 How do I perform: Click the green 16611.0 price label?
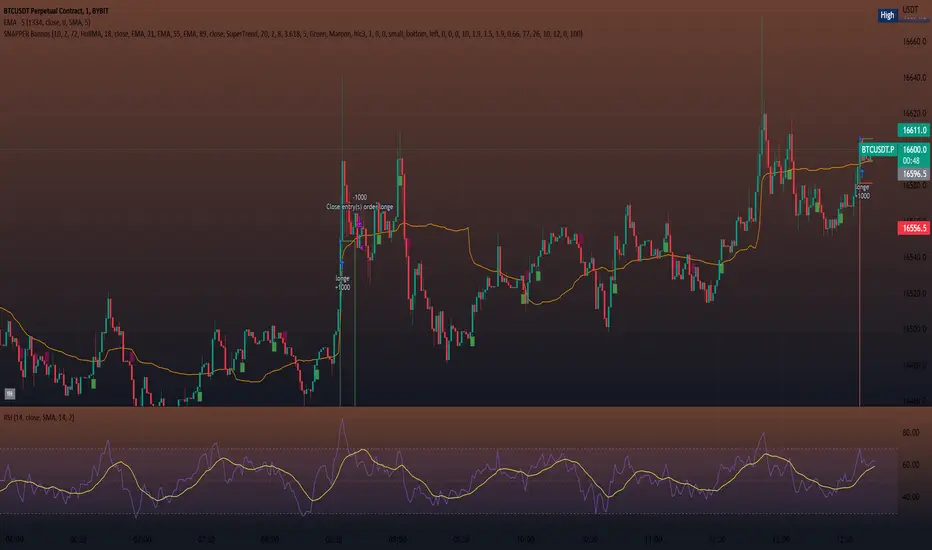point(886,129)
